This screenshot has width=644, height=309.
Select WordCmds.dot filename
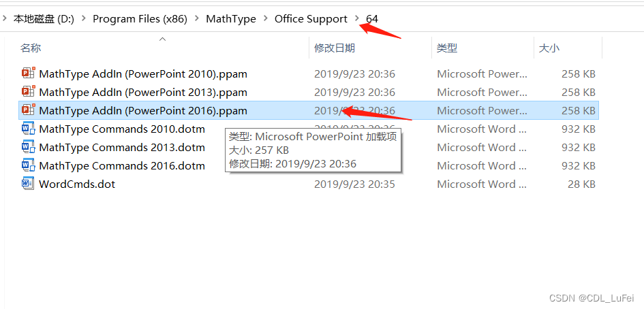pos(77,184)
